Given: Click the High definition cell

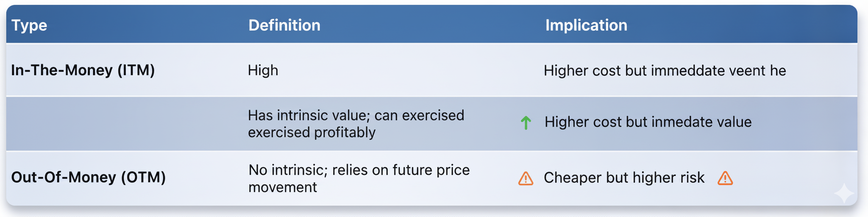Looking at the screenshot, I should coord(263,70).
